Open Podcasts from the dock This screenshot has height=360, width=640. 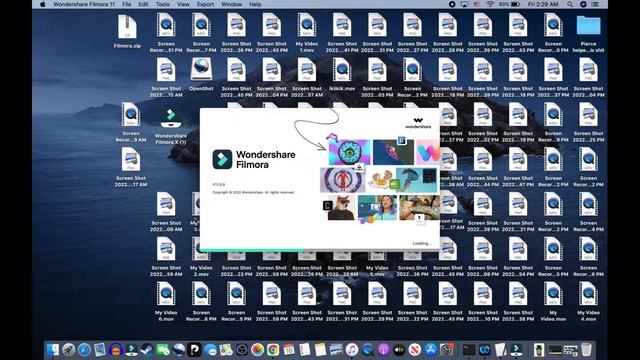click(x=383, y=350)
